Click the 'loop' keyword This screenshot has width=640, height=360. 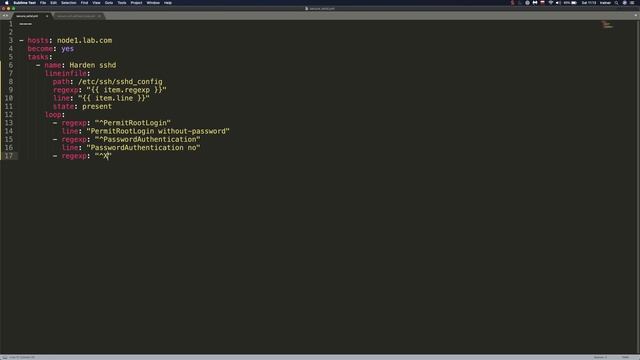[x=53, y=114]
